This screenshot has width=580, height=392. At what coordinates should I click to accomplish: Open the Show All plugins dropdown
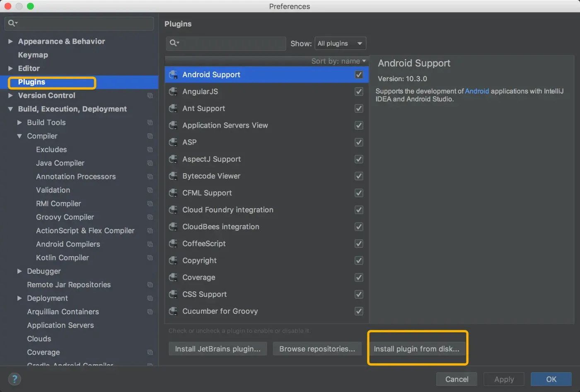click(x=340, y=44)
